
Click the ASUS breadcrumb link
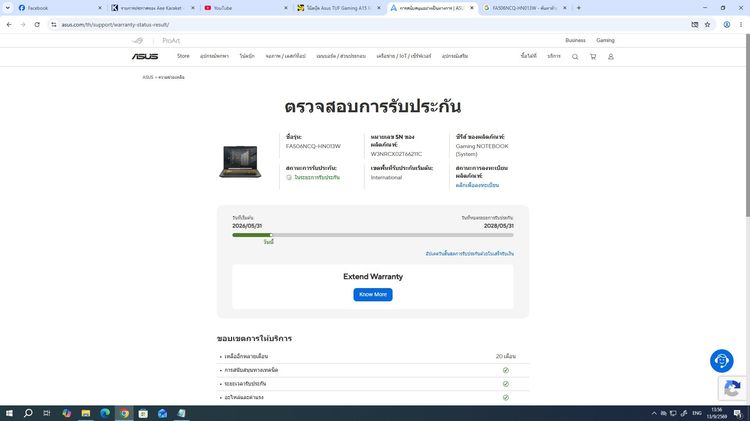[147, 77]
